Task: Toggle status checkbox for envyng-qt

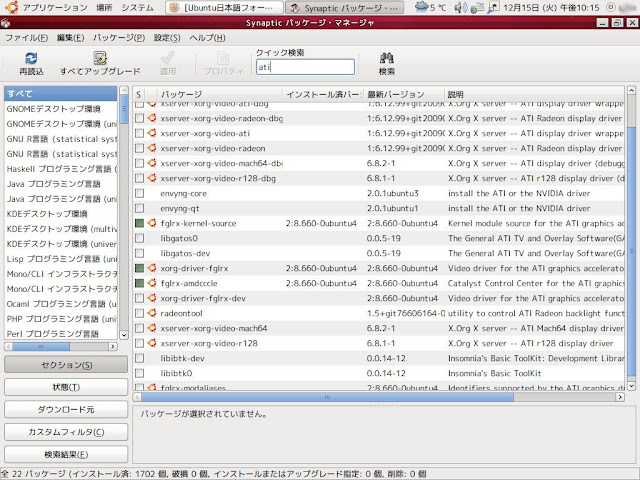Action: [140, 208]
